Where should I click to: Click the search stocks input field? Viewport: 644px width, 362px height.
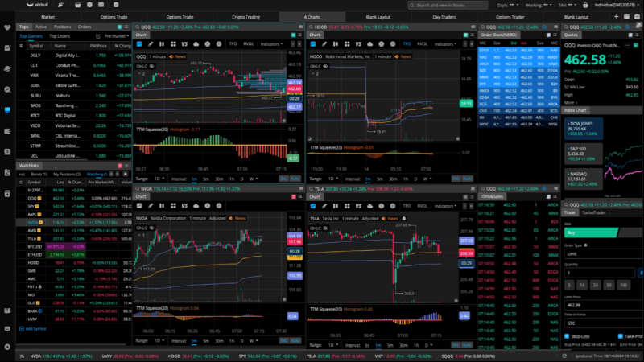(x=448, y=5)
